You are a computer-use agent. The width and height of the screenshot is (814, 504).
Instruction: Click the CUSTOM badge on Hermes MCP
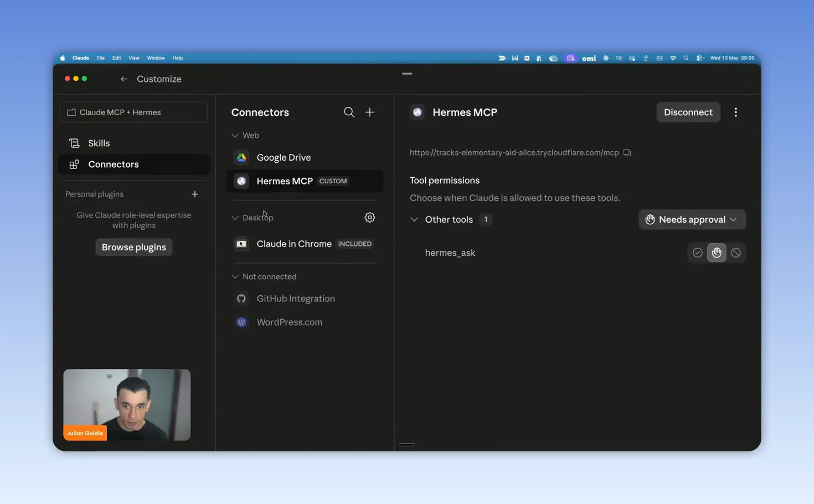[x=333, y=181]
